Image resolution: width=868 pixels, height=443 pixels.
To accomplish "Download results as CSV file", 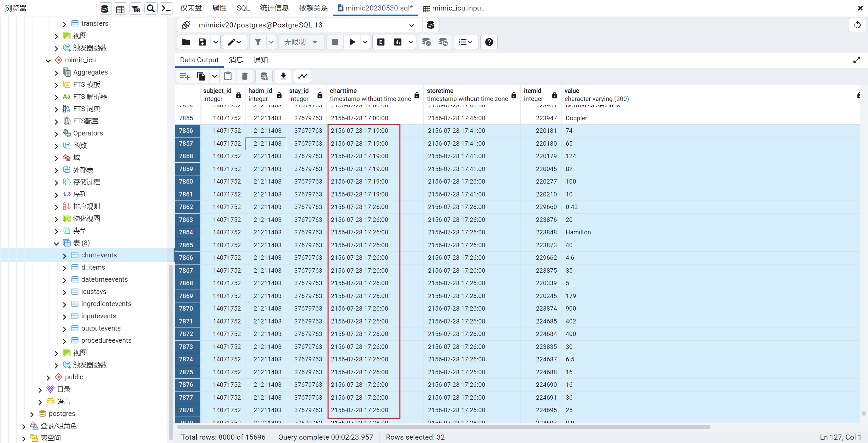I will (x=283, y=76).
